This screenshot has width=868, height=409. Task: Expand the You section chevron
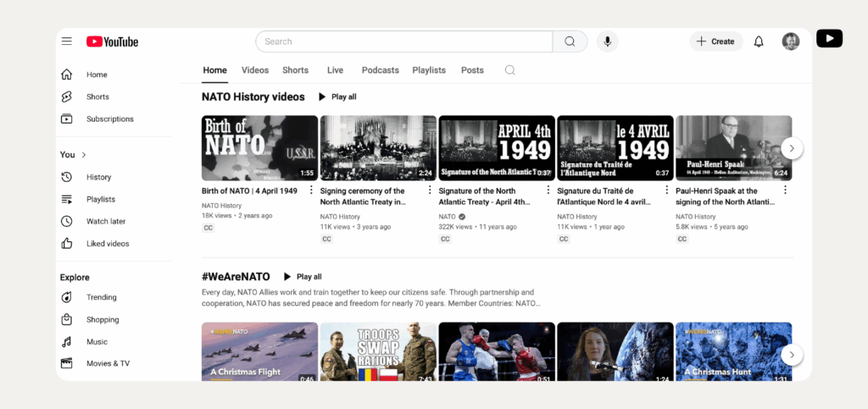click(x=84, y=155)
